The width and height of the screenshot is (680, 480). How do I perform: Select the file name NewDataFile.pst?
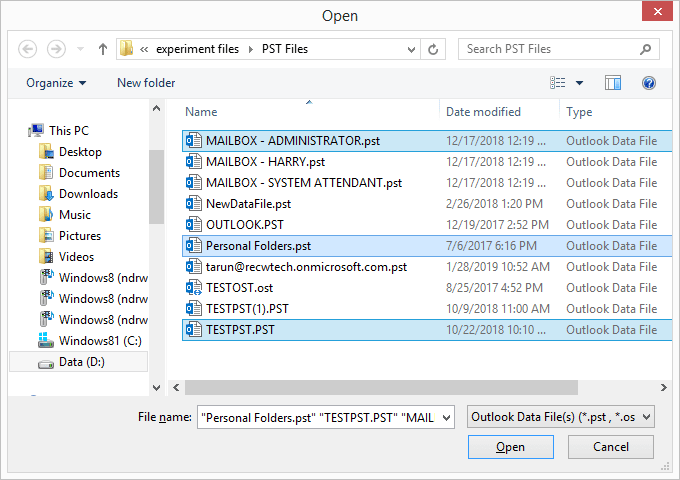coord(248,204)
